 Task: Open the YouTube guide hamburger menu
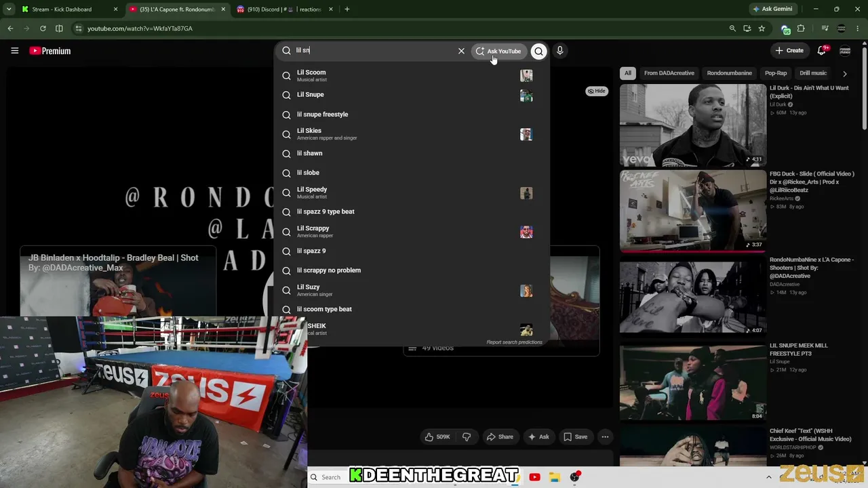coord(14,51)
